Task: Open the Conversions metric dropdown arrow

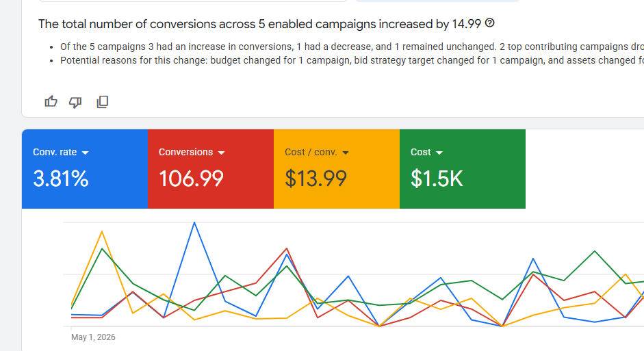Action: pos(221,153)
